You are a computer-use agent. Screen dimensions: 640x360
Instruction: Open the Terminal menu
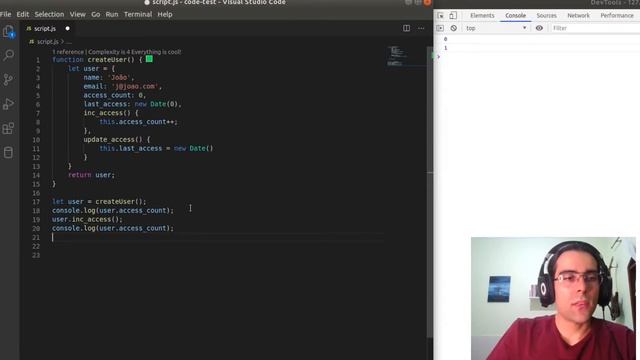[138, 14]
